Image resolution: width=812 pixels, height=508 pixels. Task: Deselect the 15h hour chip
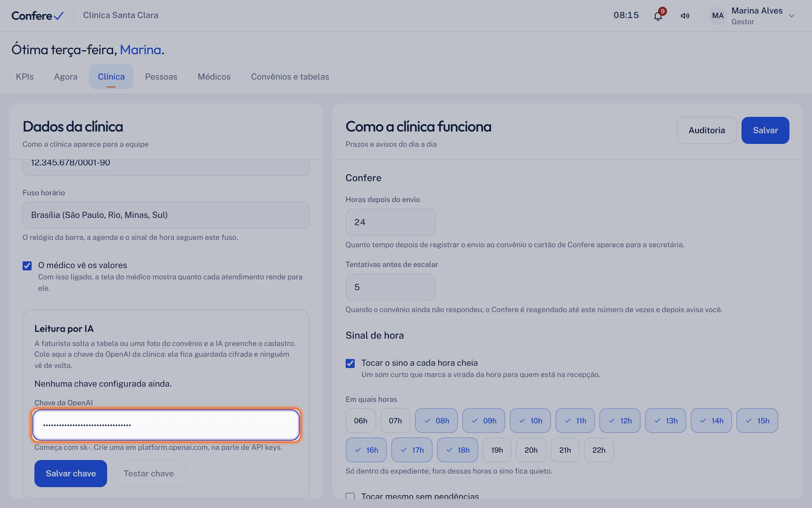[757, 420]
